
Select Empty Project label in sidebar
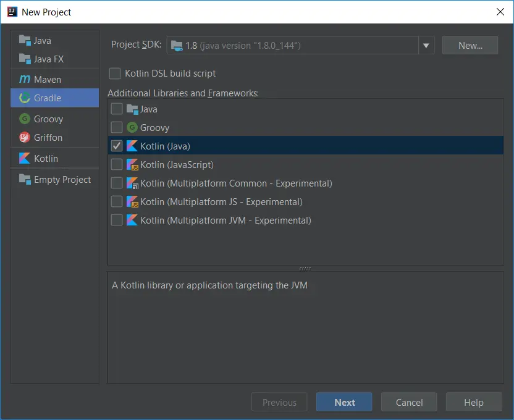click(62, 180)
